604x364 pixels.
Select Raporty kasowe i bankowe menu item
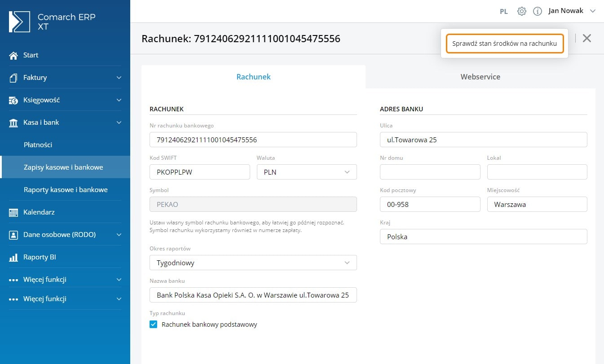click(66, 189)
